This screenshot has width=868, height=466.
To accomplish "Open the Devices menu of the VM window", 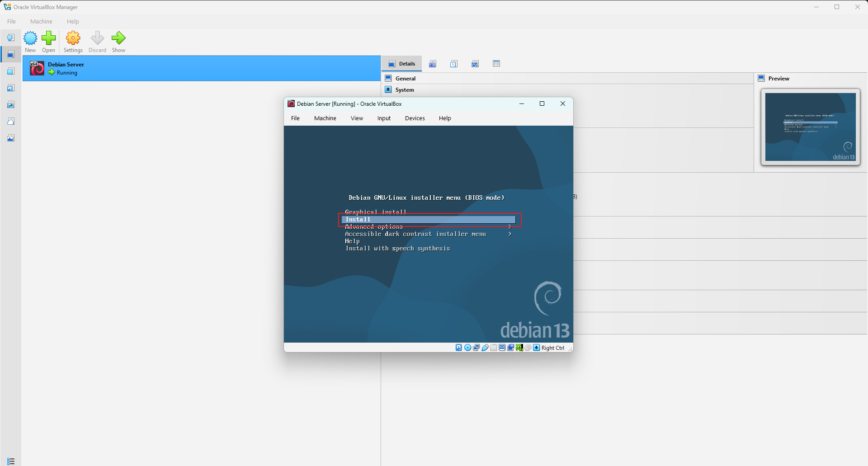I will [x=415, y=118].
